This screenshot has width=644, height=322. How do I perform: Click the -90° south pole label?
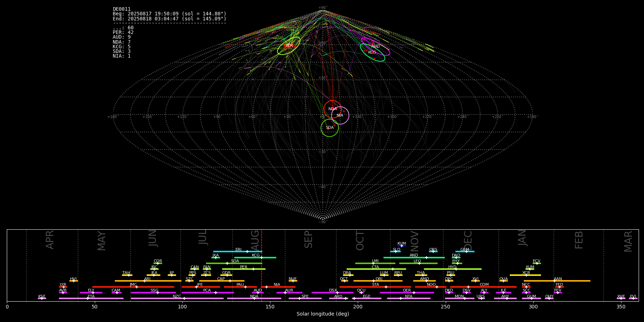(323, 222)
